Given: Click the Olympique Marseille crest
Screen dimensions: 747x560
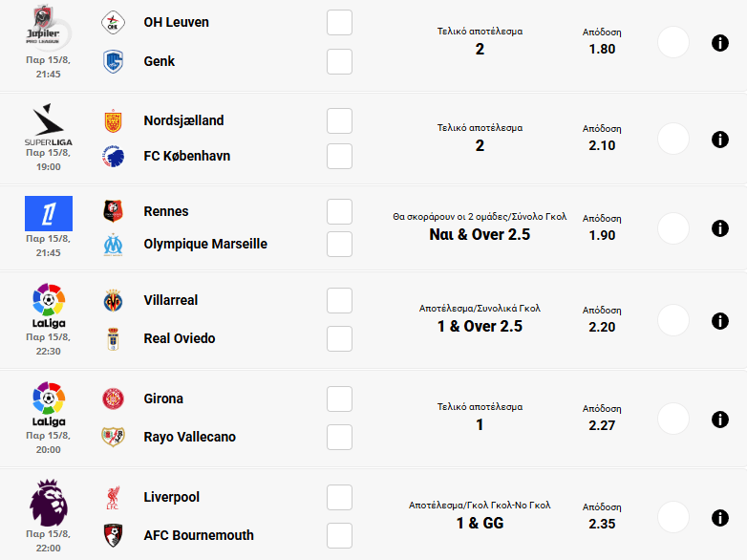Looking at the screenshot, I should tap(114, 245).
